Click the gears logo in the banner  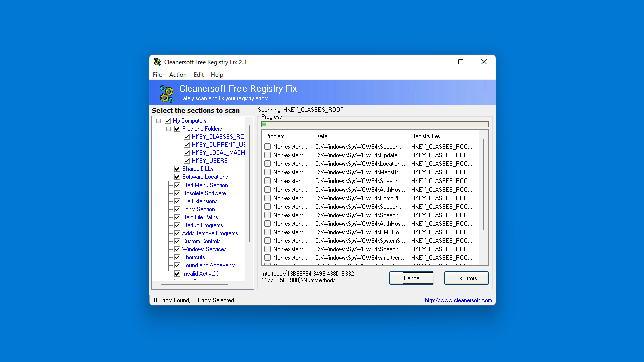click(x=166, y=94)
